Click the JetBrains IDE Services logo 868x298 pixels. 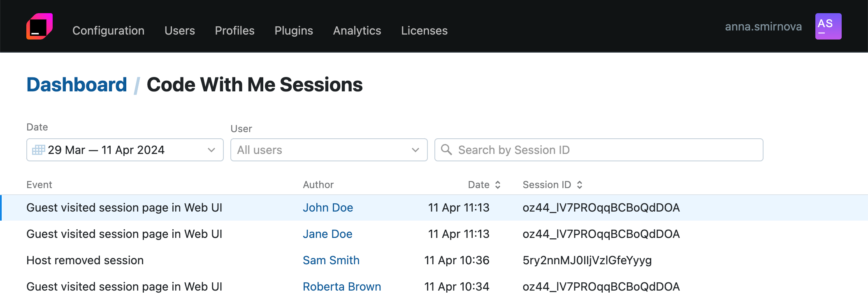point(39,26)
